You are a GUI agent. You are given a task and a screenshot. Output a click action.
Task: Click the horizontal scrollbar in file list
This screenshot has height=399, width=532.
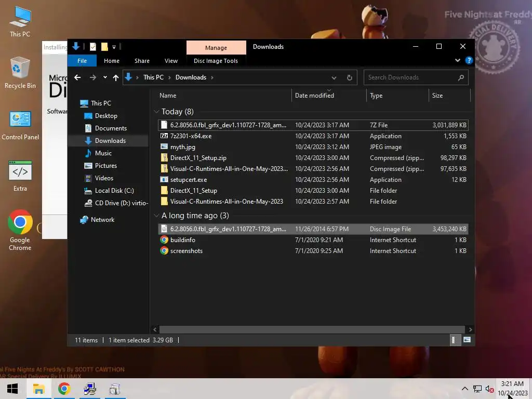pyautogui.click(x=312, y=329)
